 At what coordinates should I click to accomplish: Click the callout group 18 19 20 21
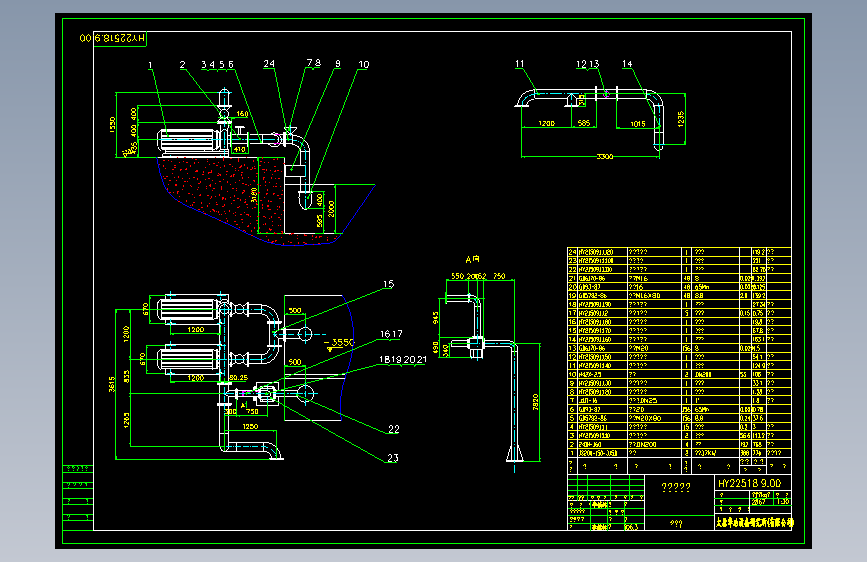point(403,360)
